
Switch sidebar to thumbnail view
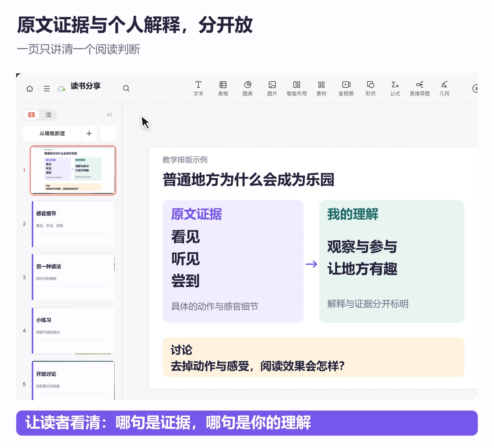[32, 115]
